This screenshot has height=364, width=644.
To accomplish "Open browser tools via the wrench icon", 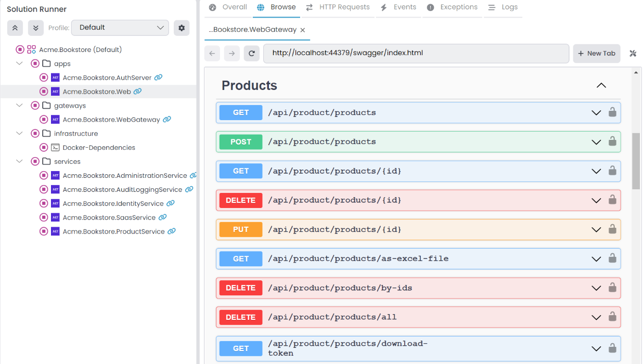I will coord(633,53).
